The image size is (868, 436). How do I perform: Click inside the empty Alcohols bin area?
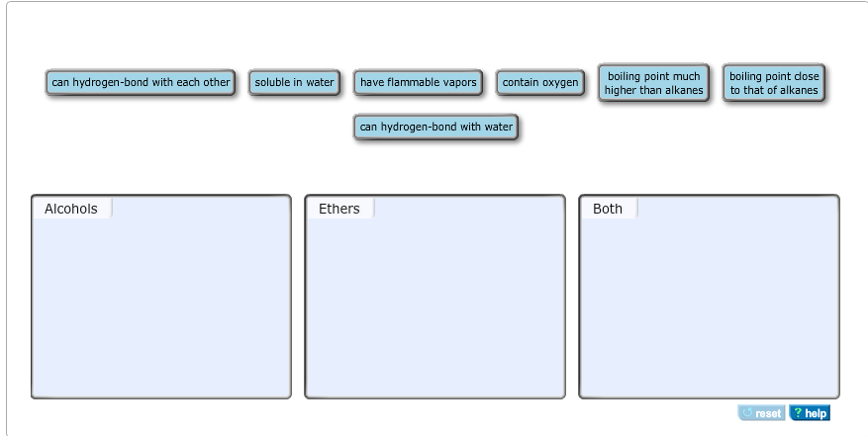coord(160,306)
